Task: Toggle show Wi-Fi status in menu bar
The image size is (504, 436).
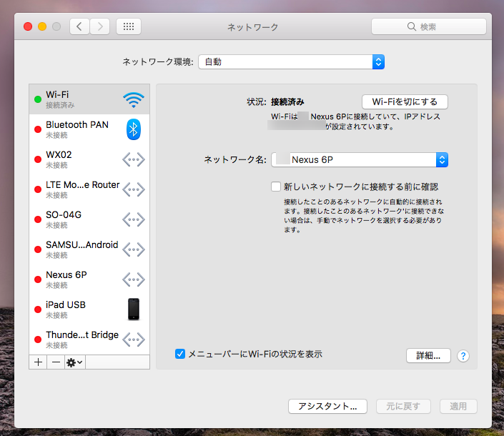Action: (x=180, y=354)
